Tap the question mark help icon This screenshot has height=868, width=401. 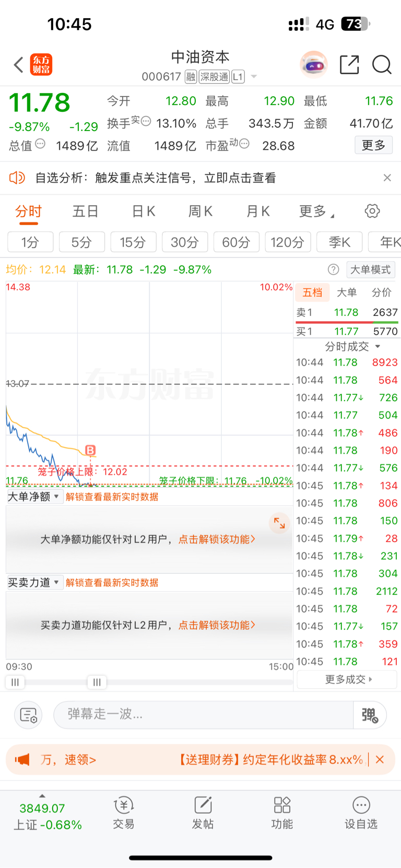coord(334,269)
